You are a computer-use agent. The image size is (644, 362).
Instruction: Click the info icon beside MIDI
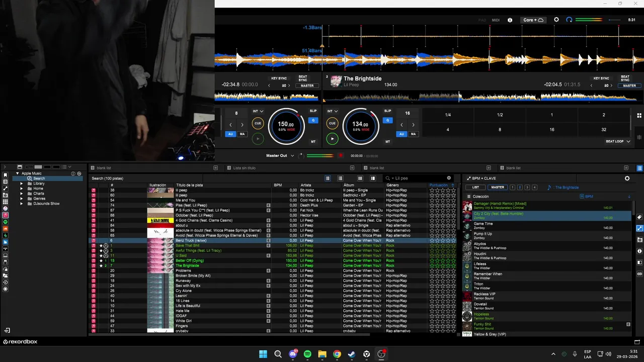point(510,20)
